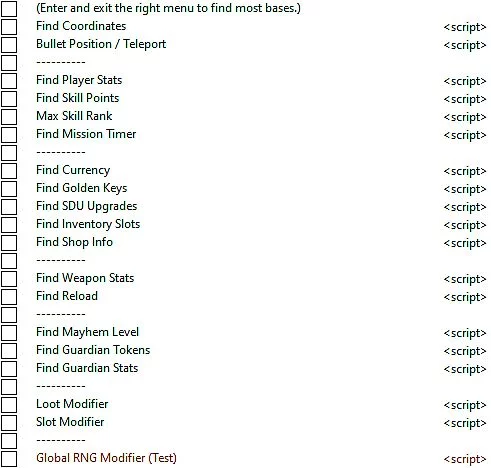Enable the Find Weapon Stats checkbox
This screenshot has width=491, height=468.
9,278
